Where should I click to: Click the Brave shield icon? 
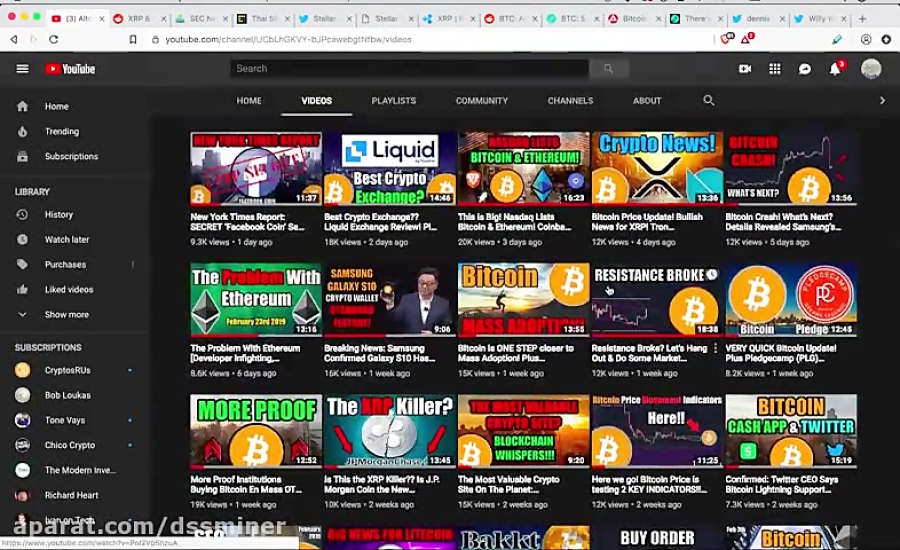point(727,38)
